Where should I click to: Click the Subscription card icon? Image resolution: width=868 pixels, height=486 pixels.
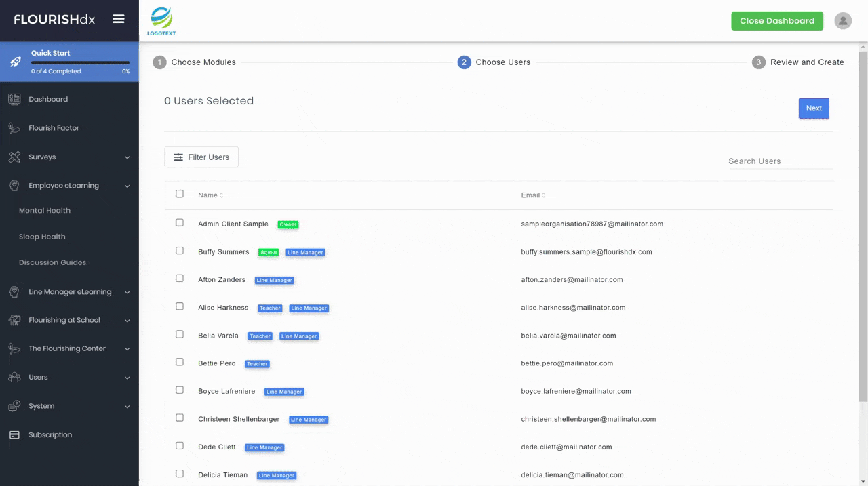[x=14, y=435]
